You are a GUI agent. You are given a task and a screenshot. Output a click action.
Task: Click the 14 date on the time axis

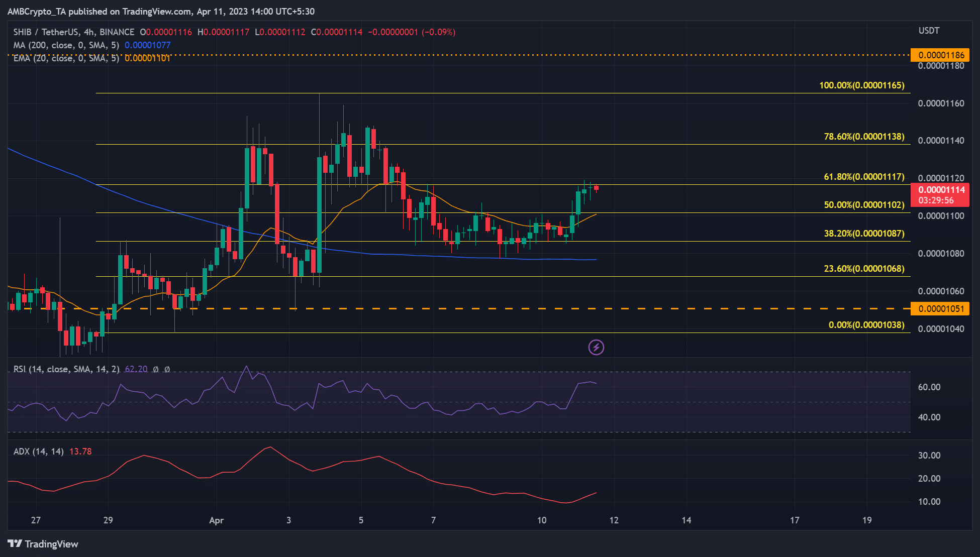pos(687,520)
